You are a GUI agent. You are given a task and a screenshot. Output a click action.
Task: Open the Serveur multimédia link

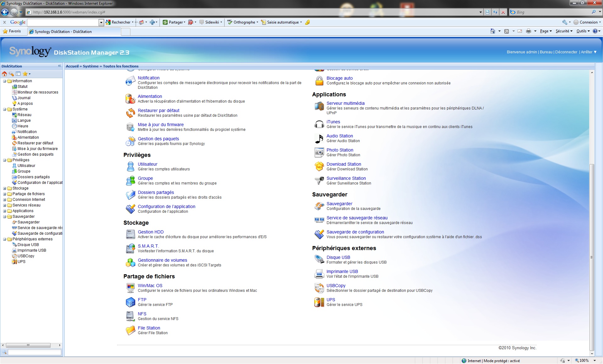(345, 103)
